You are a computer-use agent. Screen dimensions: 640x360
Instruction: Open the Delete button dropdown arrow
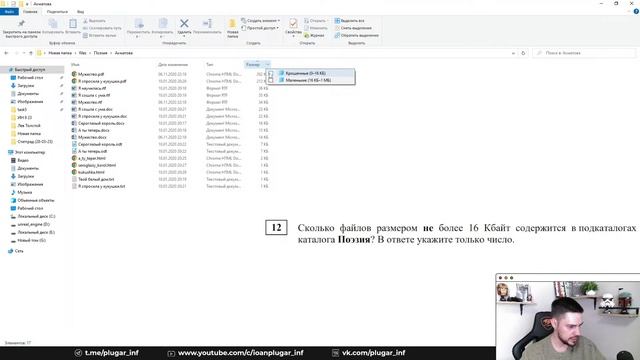(184, 36)
